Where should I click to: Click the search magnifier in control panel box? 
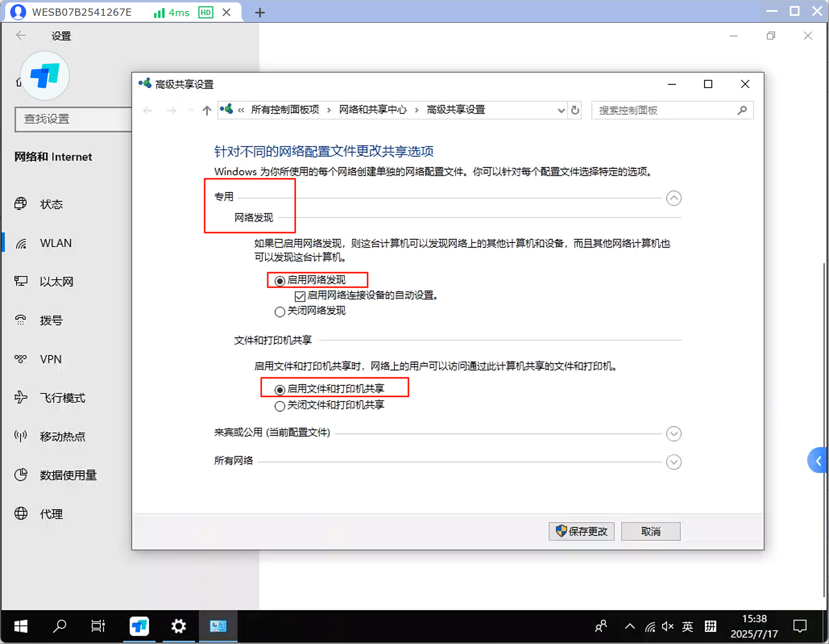pos(742,110)
